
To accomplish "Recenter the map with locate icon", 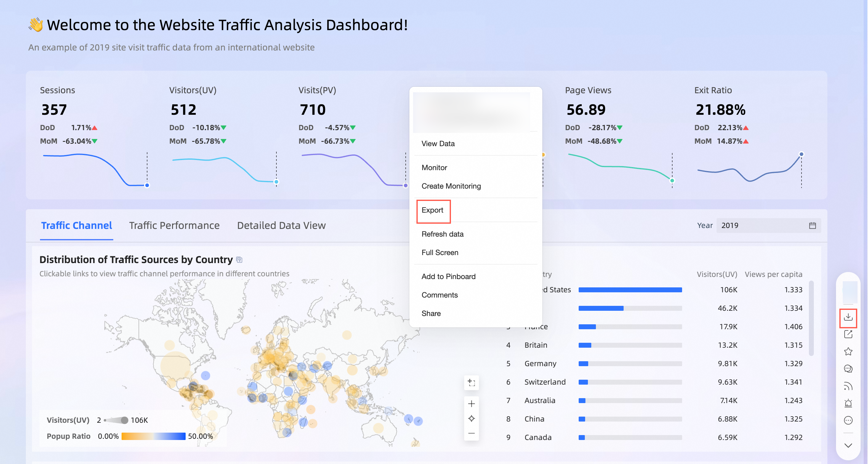I will [471, 418].
